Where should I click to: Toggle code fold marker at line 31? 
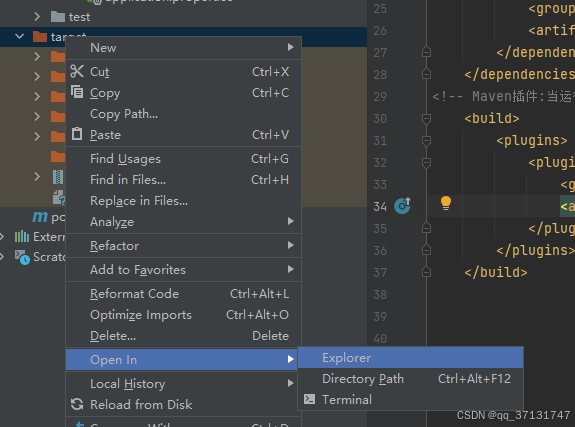426,141
